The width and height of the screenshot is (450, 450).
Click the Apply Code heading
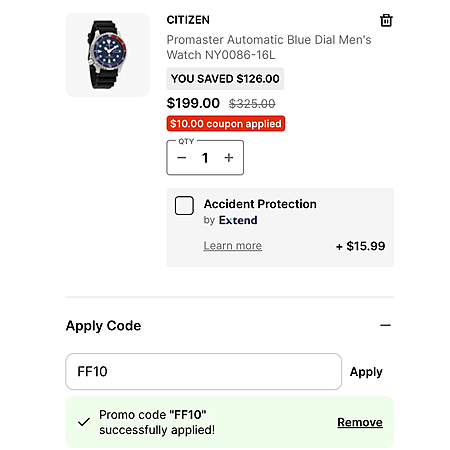click(103, 326)
